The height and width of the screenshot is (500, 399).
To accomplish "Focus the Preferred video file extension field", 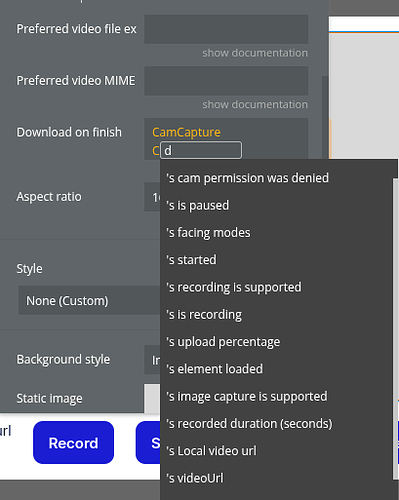I will click(x=226, y=29).
